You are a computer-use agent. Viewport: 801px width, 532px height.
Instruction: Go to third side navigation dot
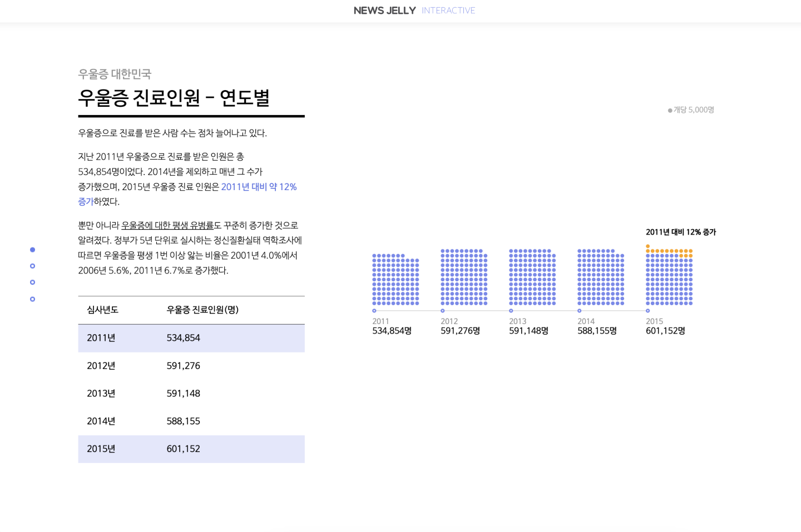click(32, 282)
